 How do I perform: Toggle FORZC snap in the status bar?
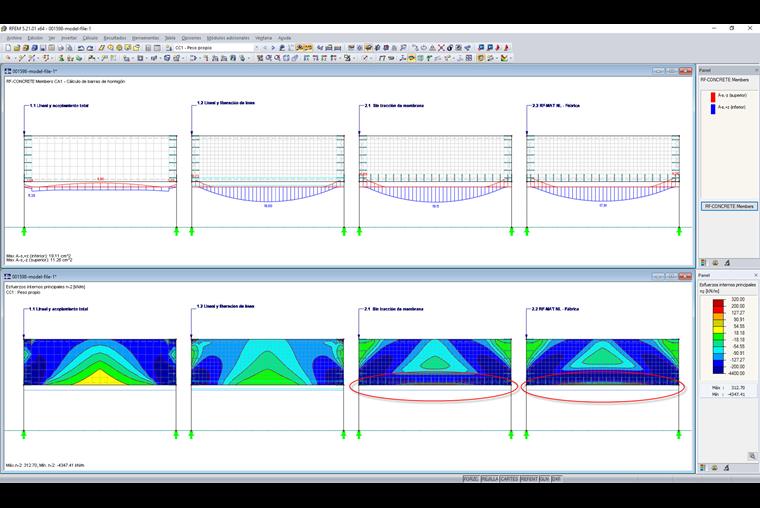(x=470, y=479)
